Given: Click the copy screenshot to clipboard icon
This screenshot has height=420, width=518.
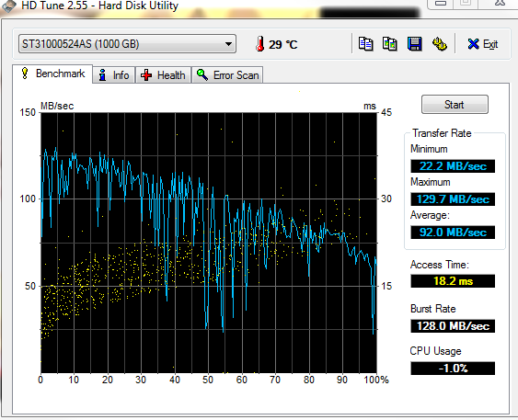Looking at the screenshot, I should (390, 44).
